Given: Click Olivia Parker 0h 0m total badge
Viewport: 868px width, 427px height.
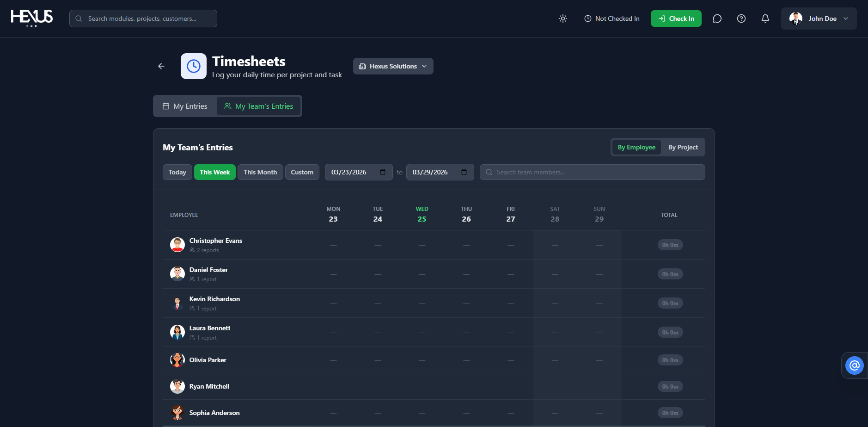Looking at the screenshot, I should click(x=670, y=360).
